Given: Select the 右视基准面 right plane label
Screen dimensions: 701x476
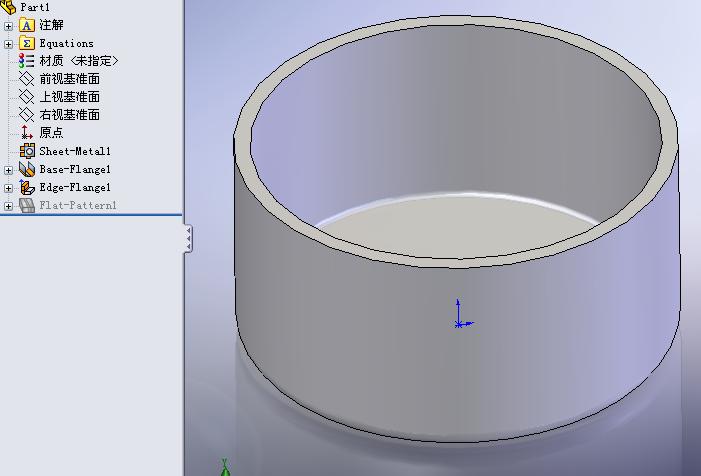Looking at the screenshot, I should (70, 115).
